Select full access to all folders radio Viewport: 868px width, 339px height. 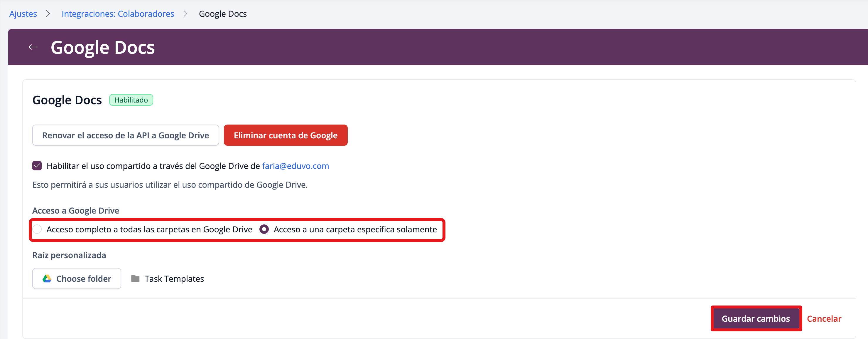[37, 229]
